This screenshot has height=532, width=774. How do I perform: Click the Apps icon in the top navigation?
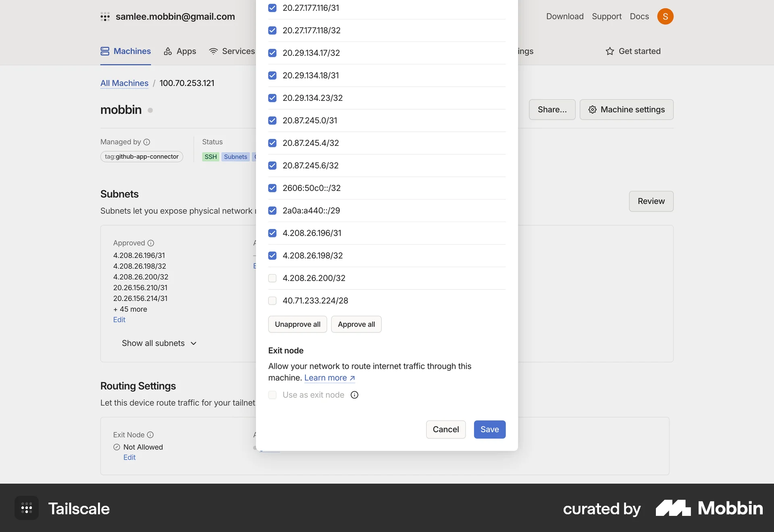tap(168, 51)
